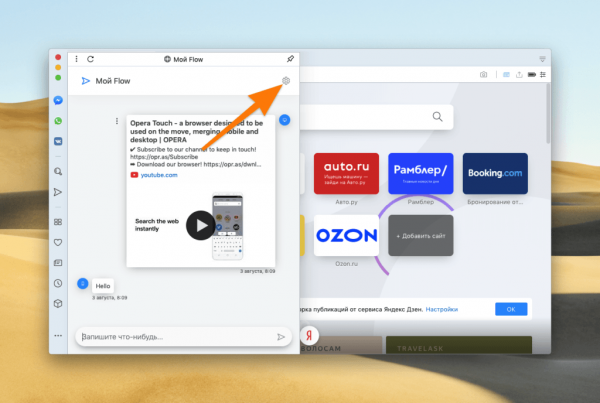Click the share icon in address bar
This screenshot has height=403, width=600.
(519, 75)
